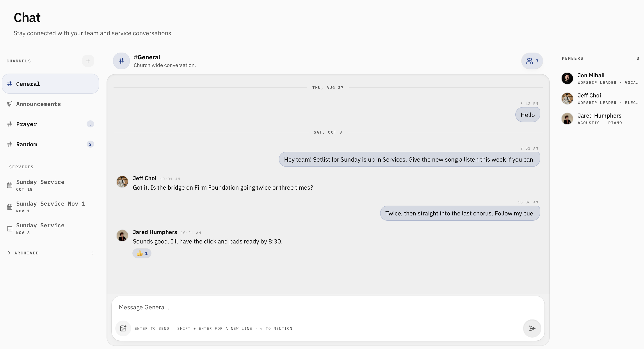This screenshot has height=349, width=644.
Task: Toggle the members list button showing 3
Action: pyautogui.click(x=532, y=61)
